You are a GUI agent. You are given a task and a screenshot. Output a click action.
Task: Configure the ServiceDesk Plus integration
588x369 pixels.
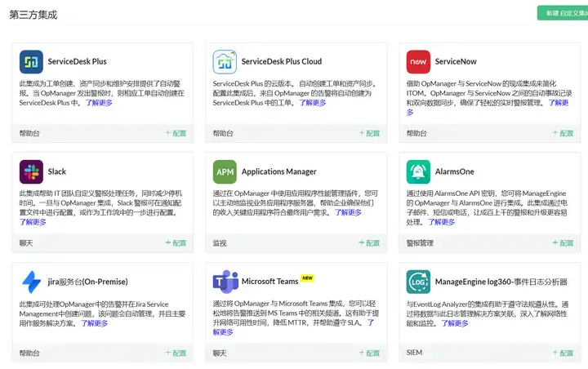176,133
